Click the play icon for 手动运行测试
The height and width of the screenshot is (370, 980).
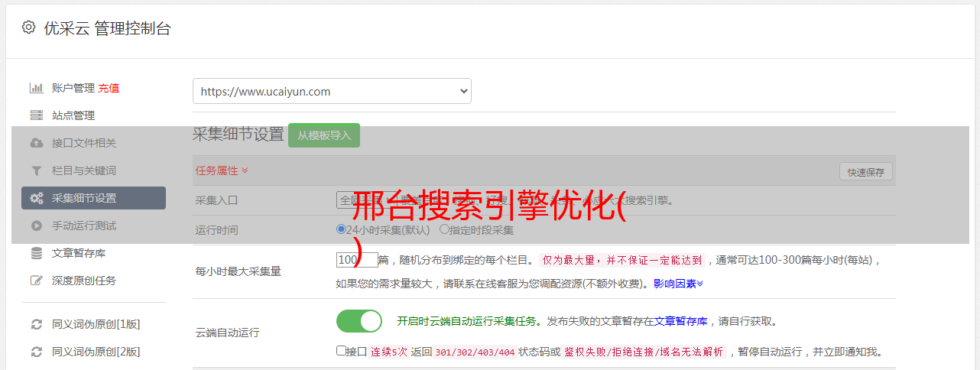(x=36, y=226)
